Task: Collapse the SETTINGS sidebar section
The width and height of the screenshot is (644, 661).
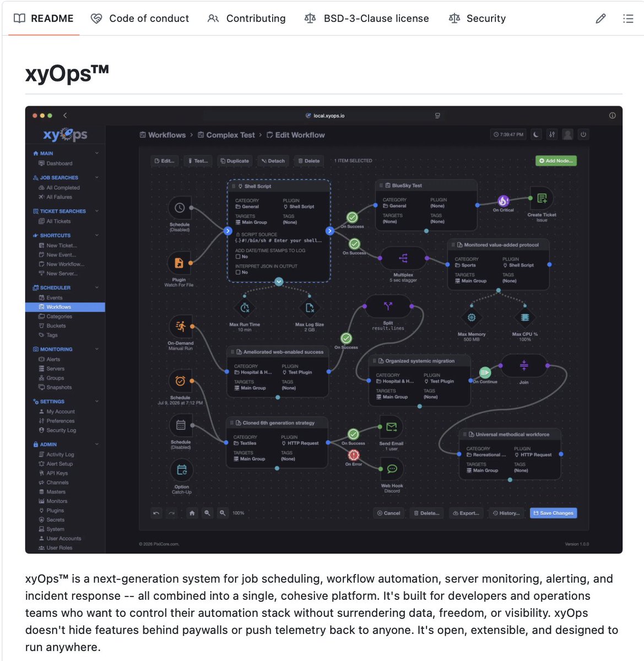Action: (97, 402)
